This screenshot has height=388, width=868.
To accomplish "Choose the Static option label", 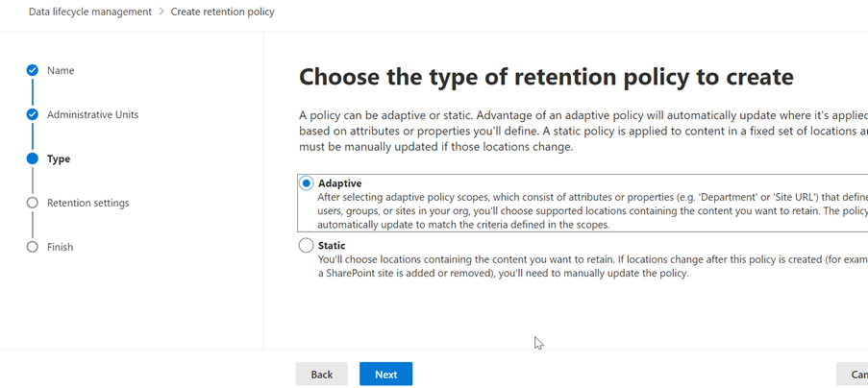I will tap(332, 246).
